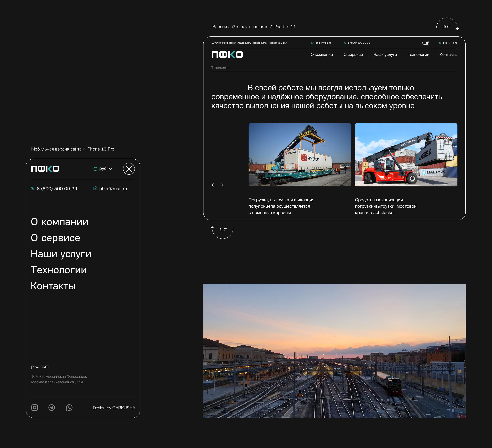Click the phone icon in mobile menu
This screenshot has width=492, height=448.
point(33,188)
